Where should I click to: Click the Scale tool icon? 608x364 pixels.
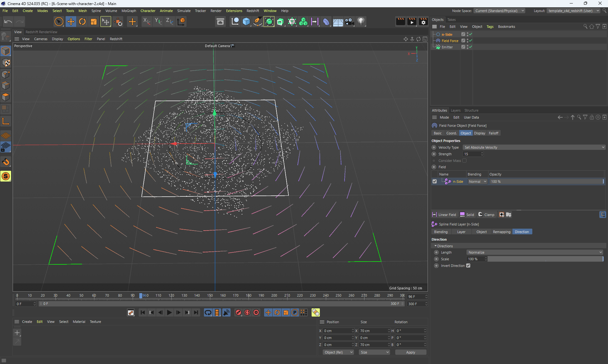pyautogui.click(x=93, y=22)
